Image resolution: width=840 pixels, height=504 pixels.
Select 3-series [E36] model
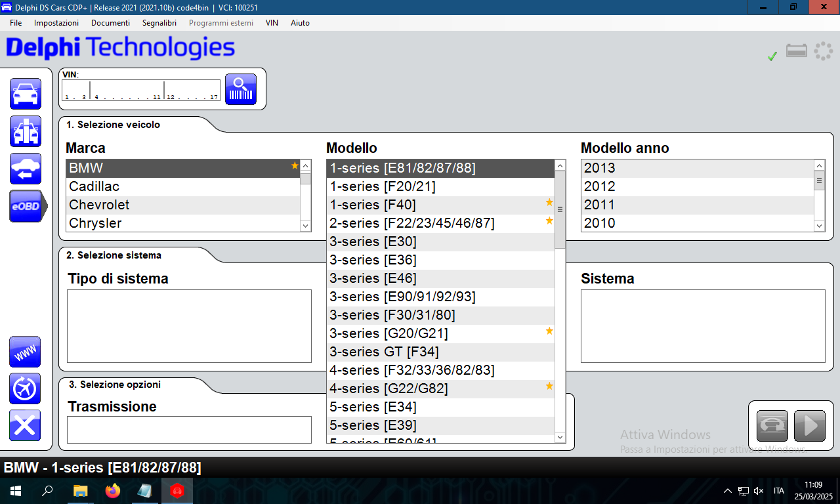click(x=441, y=261)
